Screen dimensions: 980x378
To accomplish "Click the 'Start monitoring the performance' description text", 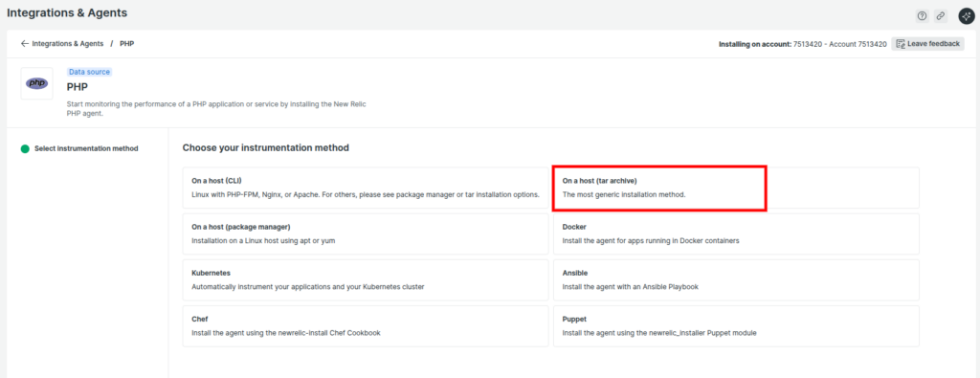I will (x=216, y=109).
